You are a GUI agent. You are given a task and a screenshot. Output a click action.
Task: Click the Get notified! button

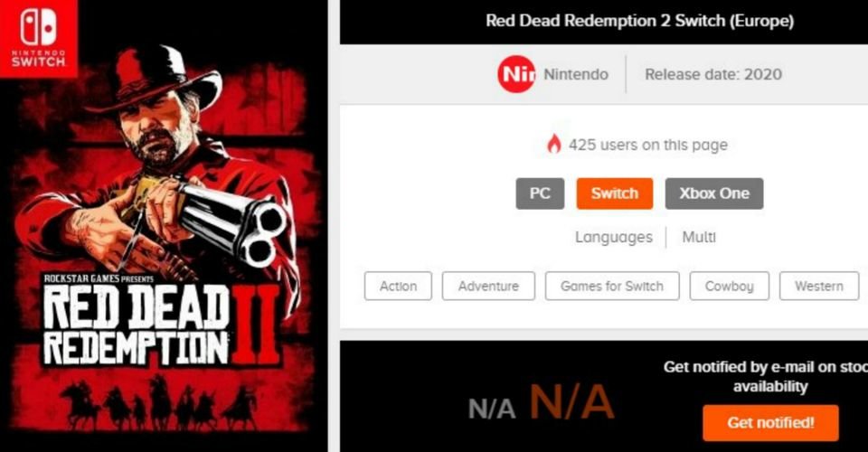pos(770,423)
